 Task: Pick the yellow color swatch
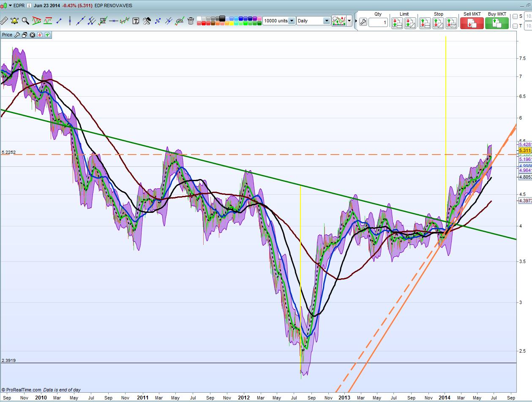232,23
